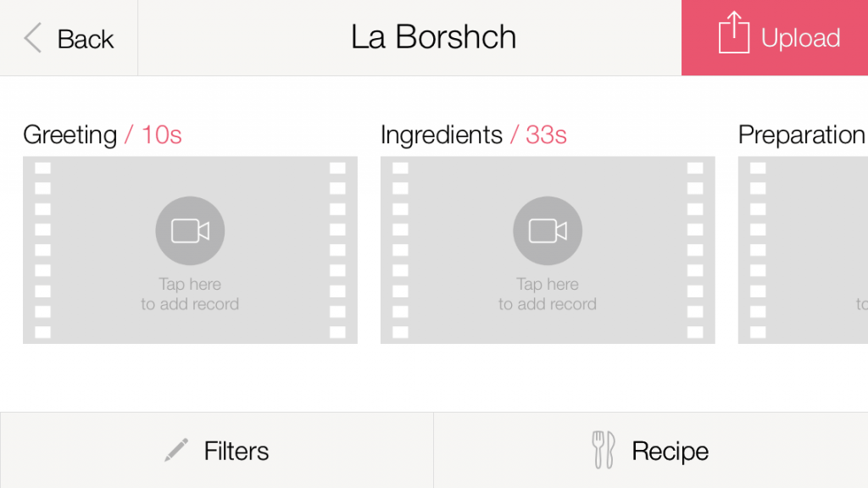Tap 'Tap here to add record' in Greeting
This screenshot has height=488, width=868.
[190, 294]
